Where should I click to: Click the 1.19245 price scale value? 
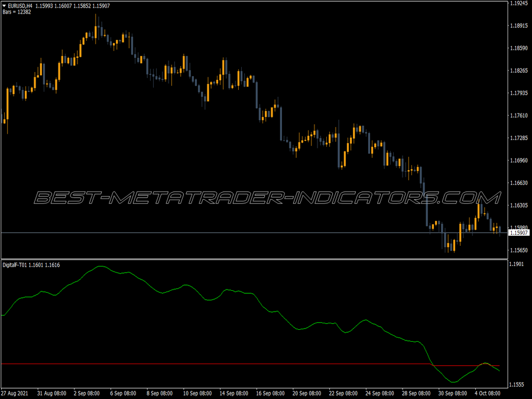(x=519, y=4)
